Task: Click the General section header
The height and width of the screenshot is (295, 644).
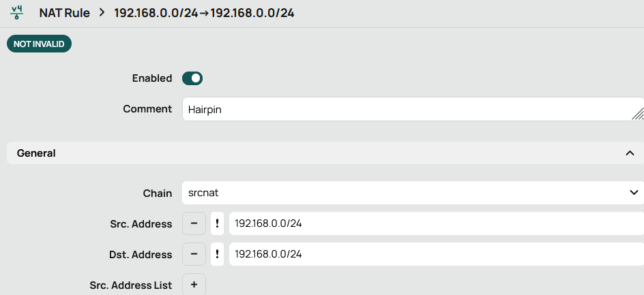Action: pos(36,153)
